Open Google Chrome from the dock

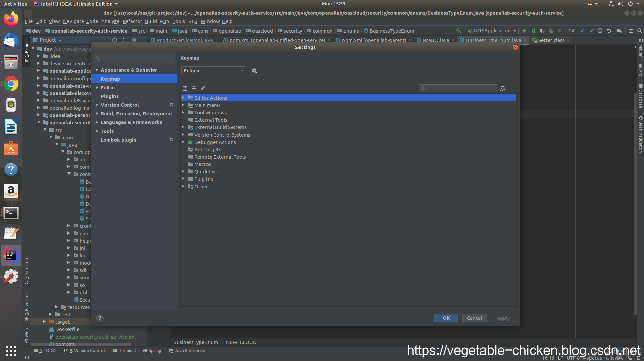pos(11,84)
